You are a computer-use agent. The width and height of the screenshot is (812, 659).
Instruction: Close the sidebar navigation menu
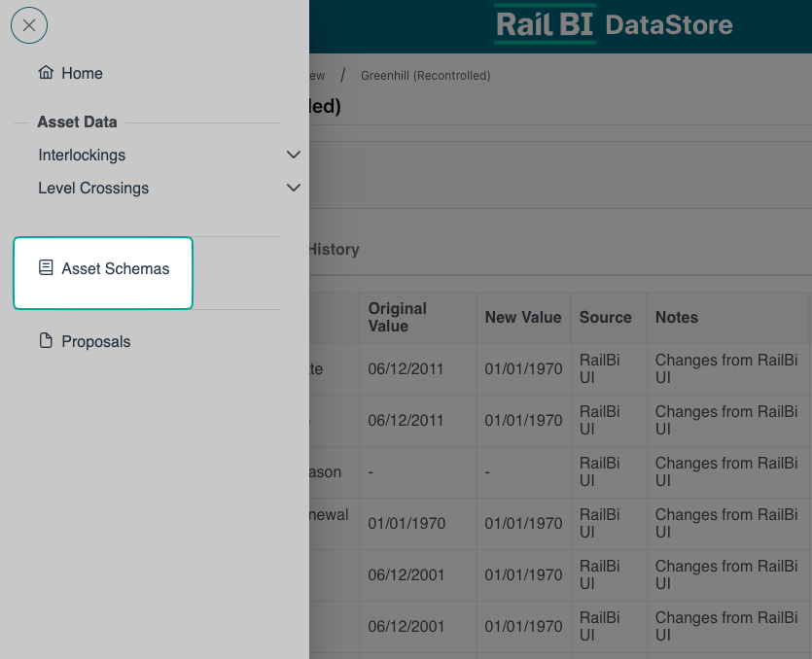tap(29, 25)
